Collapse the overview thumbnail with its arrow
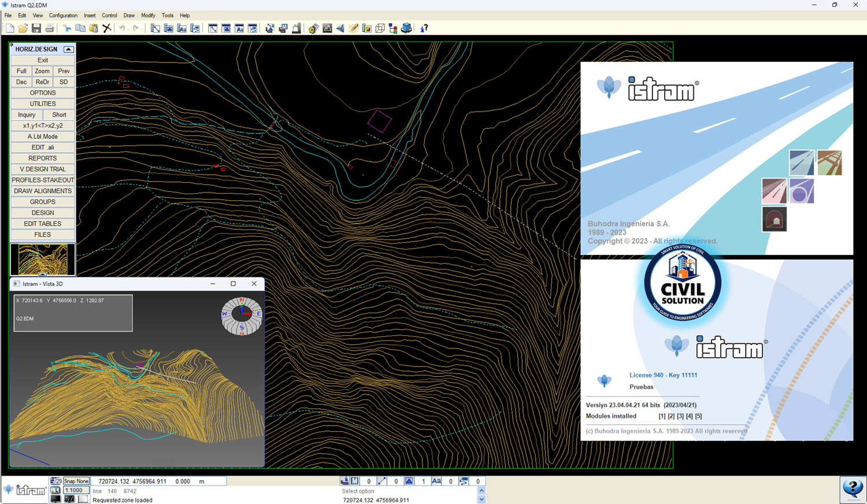867x504 pixels. [x=43, y=275]
